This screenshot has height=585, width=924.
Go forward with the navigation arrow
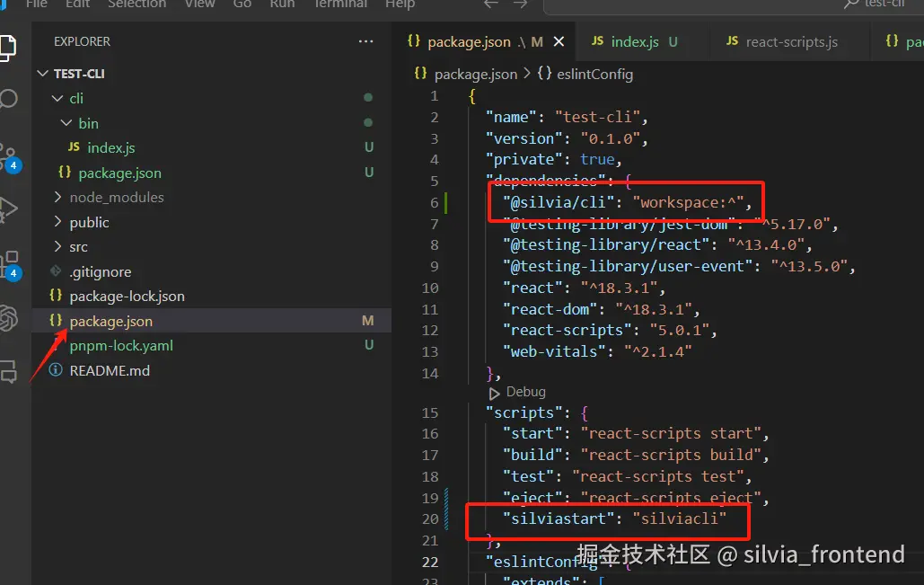point(520,4)
